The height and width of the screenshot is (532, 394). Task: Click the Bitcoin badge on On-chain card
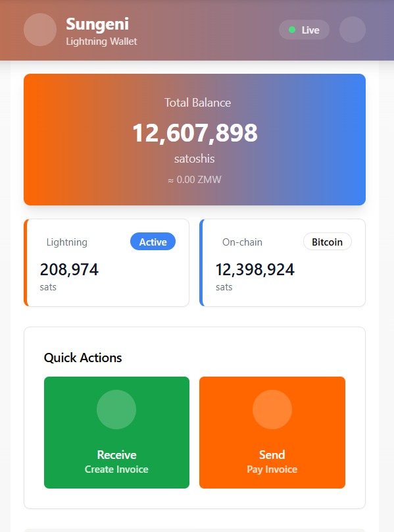(x=327, y=242)
